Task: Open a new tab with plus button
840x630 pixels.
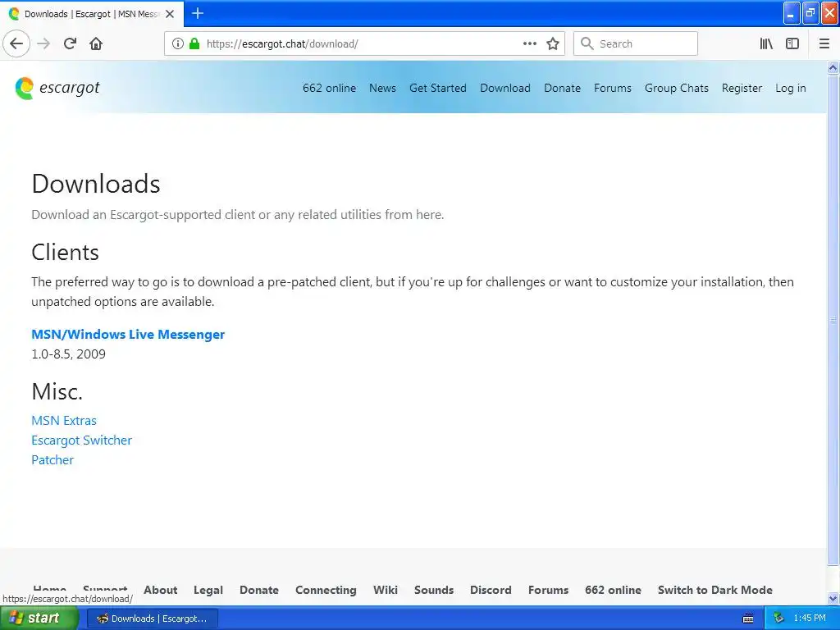Action: tap(198, 13)
